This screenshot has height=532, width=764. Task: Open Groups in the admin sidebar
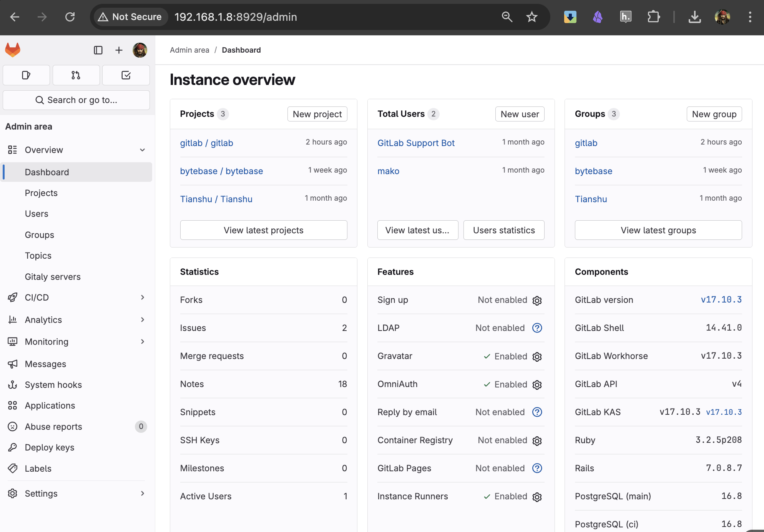coord(77,235)
